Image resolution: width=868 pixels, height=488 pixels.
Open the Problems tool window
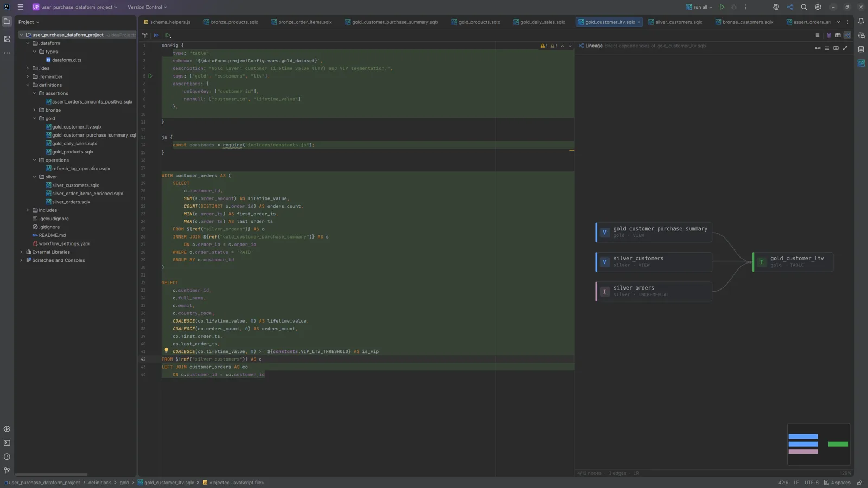[7, 457]
